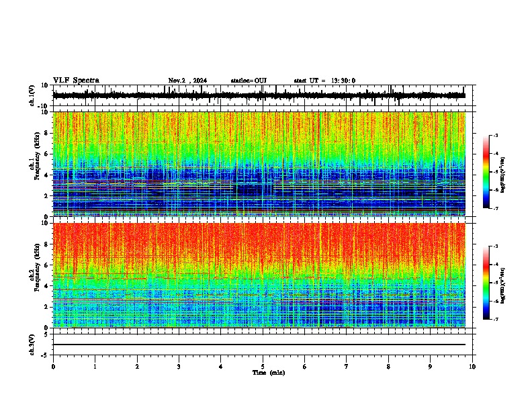532x411 pixels.
Task: Click the '6' kHz tick on ch.2 frequency axis
Action: click(x=46, y=265)
